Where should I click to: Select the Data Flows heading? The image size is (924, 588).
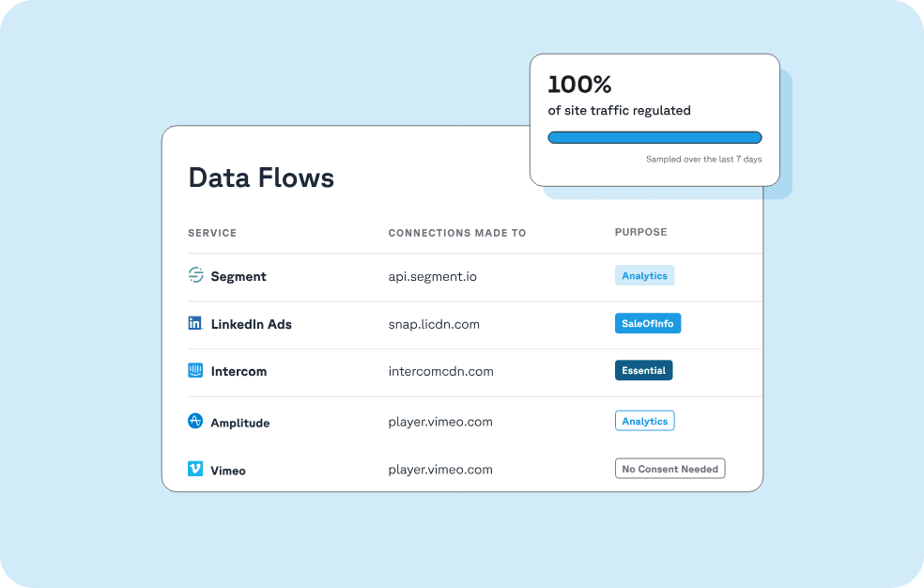click(x=261, y=178)
